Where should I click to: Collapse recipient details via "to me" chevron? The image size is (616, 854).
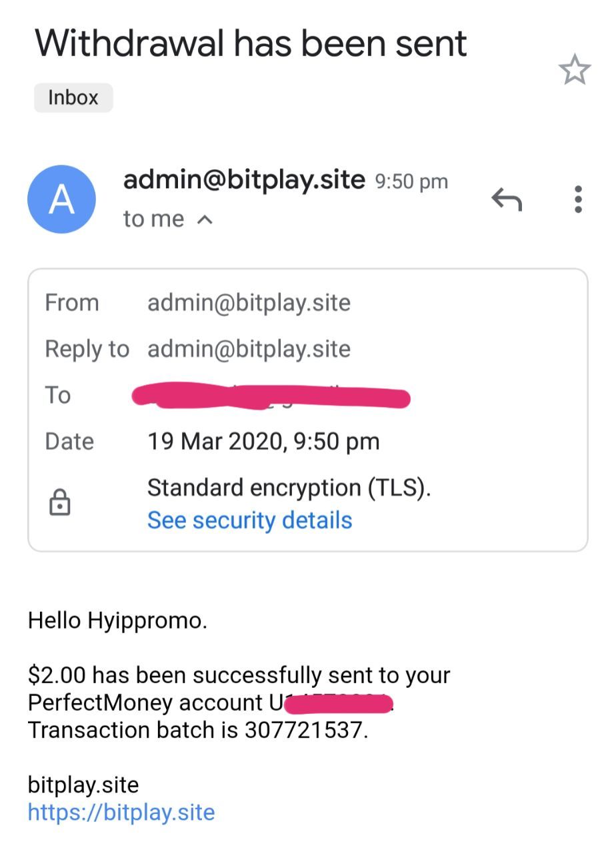click(206, 220)
